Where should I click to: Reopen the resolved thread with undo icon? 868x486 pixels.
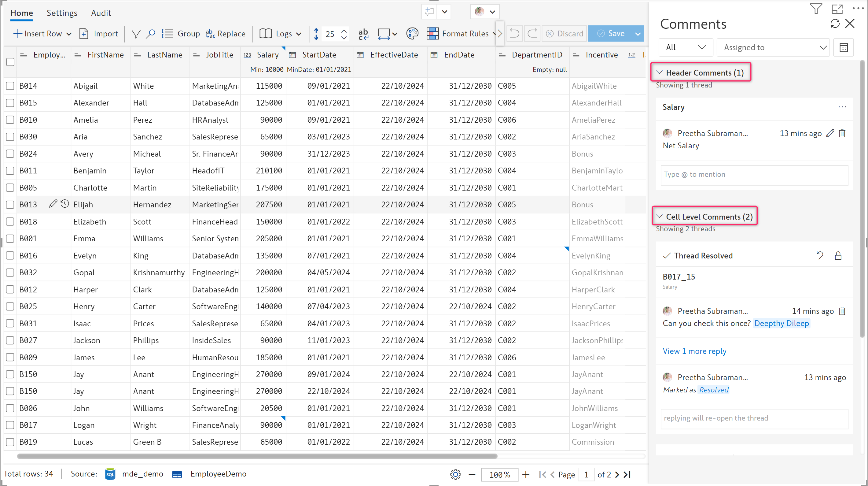tap(819, 256)
